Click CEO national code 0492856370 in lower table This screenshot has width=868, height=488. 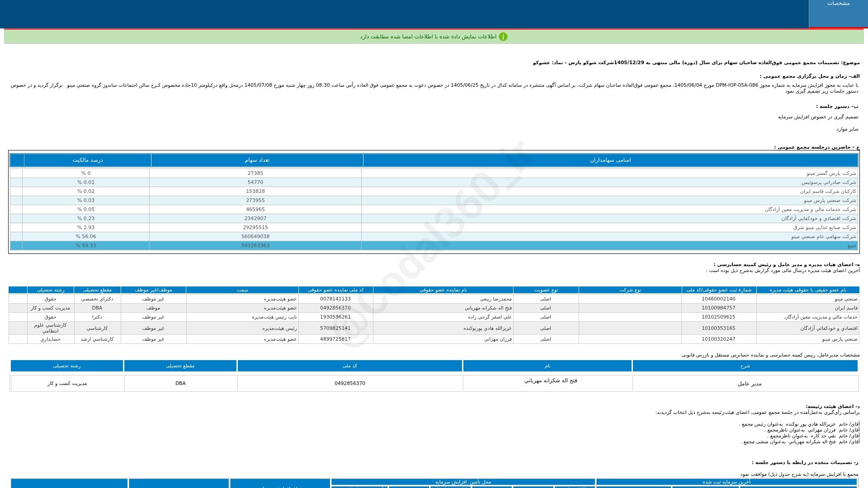click(350, 383)
